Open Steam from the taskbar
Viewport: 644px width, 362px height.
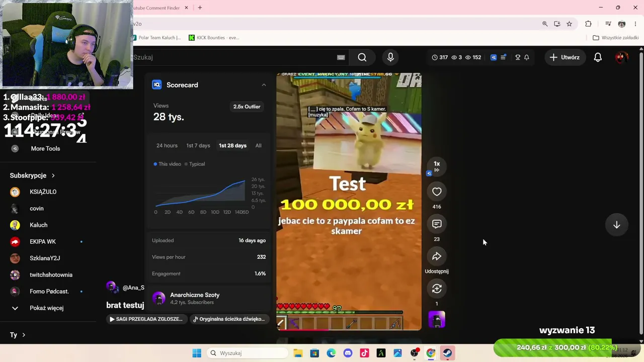coord(447,353)
